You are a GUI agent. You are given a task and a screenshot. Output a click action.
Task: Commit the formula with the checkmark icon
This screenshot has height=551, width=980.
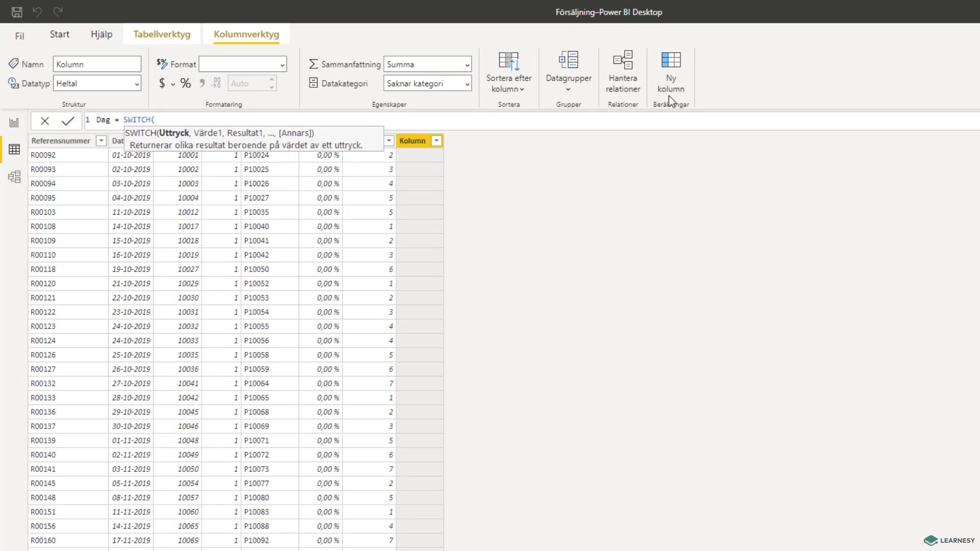[x=68, y=121]
